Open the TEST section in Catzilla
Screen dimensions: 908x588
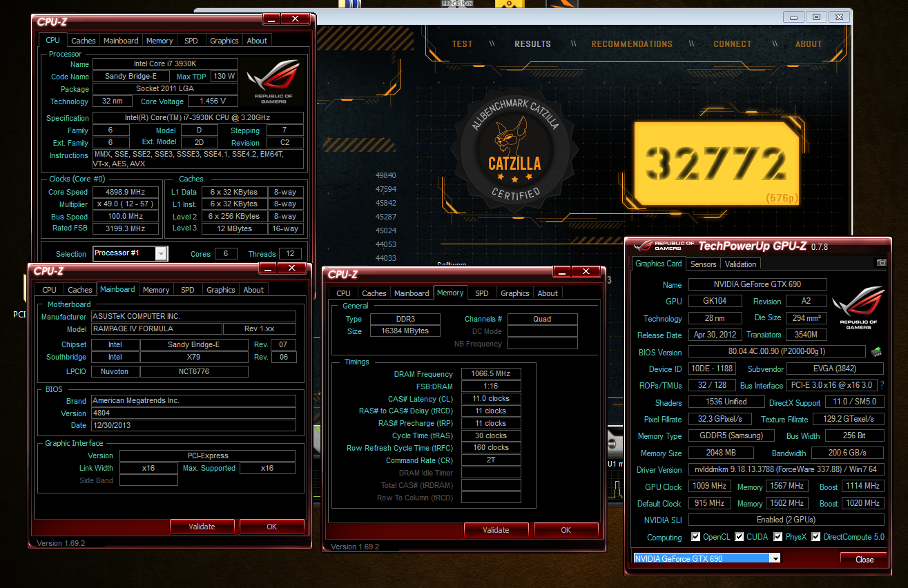pyautogui.click(x=462, y=43)
